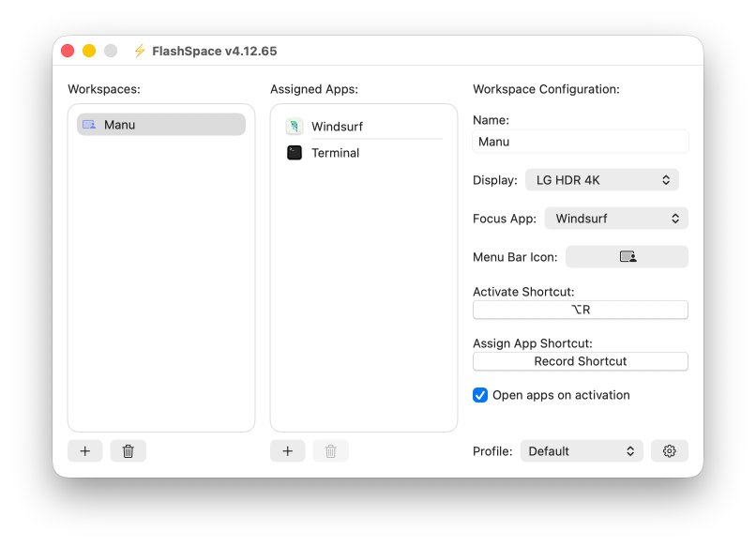756x547 pixels.
Task: Toggle Open apps on activation checkbox
Action: coord(480,395)
